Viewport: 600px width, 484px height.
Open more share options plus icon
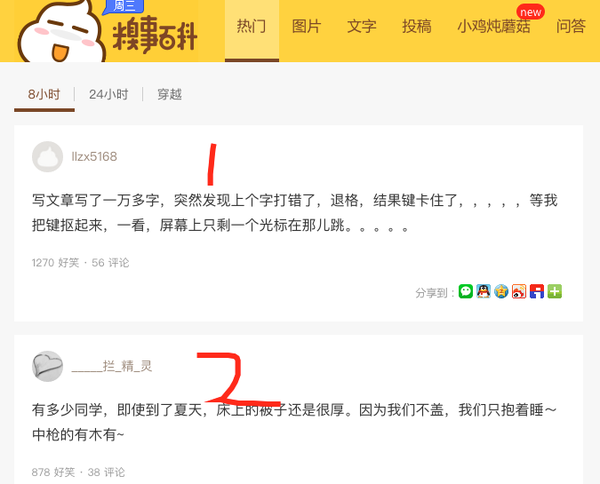pyautogui.click(x=554, y=292)
